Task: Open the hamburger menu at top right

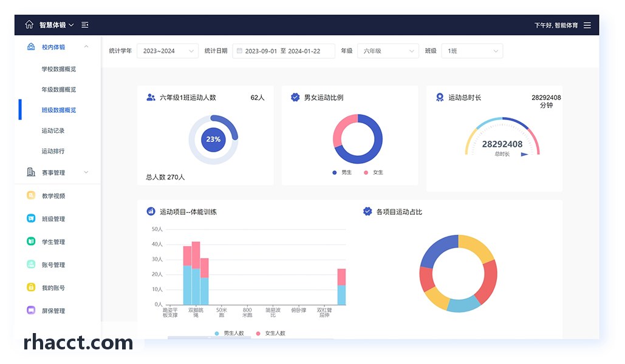Action: 587,25
